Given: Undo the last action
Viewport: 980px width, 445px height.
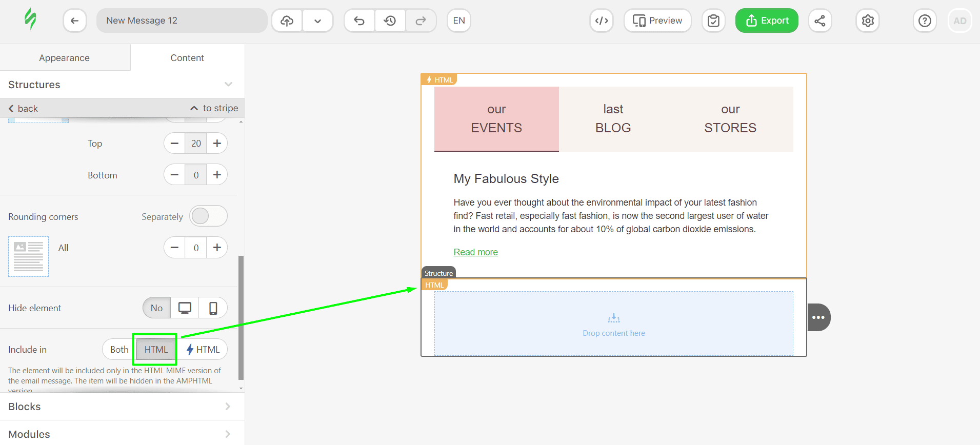Looking at the screenshot, I should 359,21.
